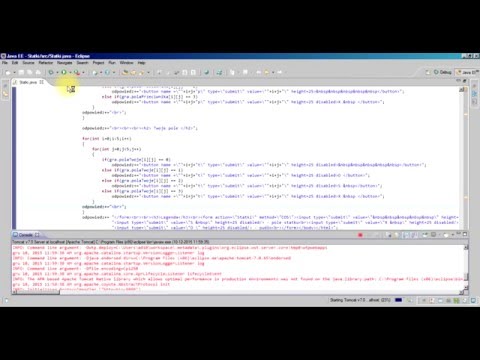The height and width of the screenshot is (360, 480).
Task: Open the Refactor menu
Action: (46, 63)
